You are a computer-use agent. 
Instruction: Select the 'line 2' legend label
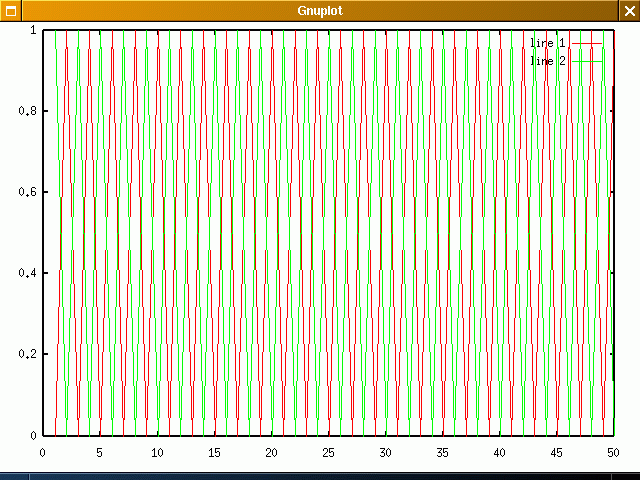coord(548,61)
